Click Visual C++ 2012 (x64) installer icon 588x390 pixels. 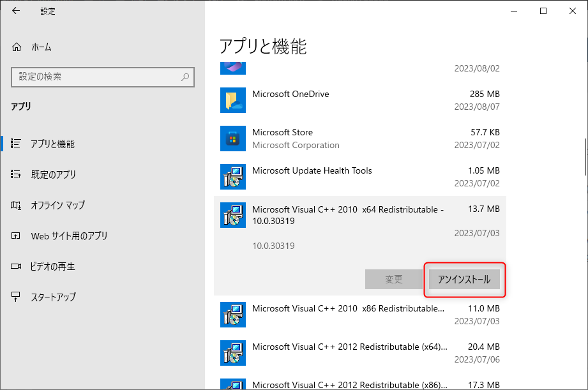(233, 353)
